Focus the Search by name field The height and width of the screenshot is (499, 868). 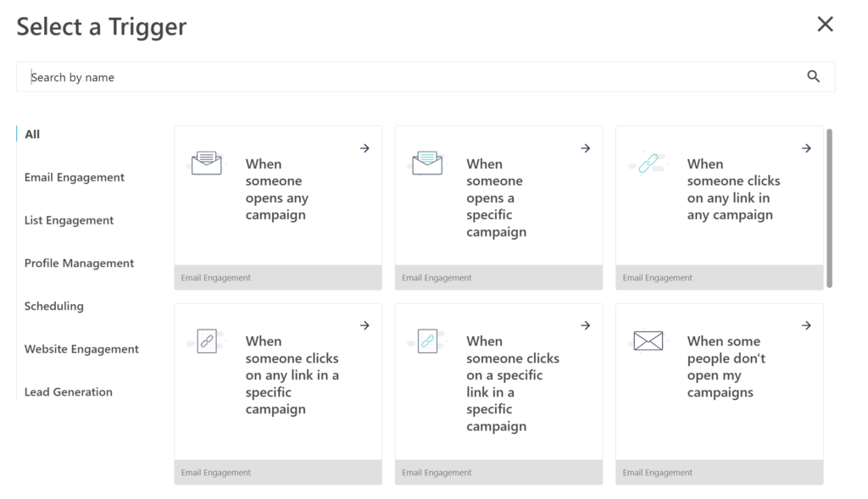[x=407, y=77]
